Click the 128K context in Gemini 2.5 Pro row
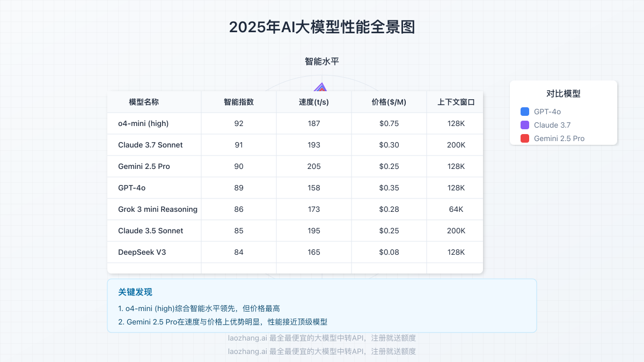644x362 pixels. click(456, 166)
